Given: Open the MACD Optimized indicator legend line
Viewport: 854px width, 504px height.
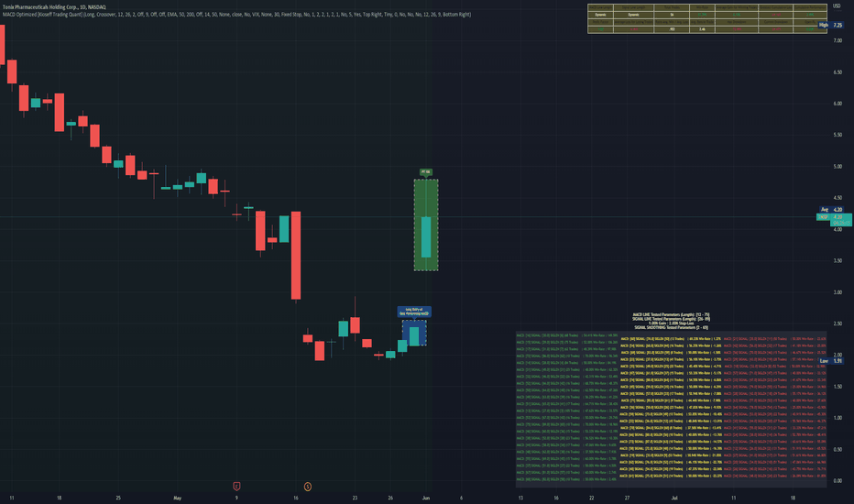Looking at the screenshot, I should click(x=236, y=15).
